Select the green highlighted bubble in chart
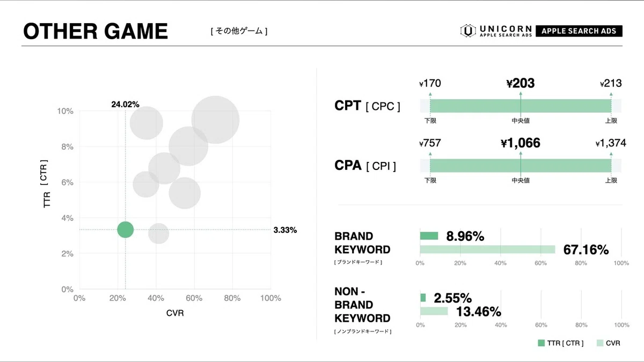644x362 pixels. pyautogui.click(x=125, y=230)
